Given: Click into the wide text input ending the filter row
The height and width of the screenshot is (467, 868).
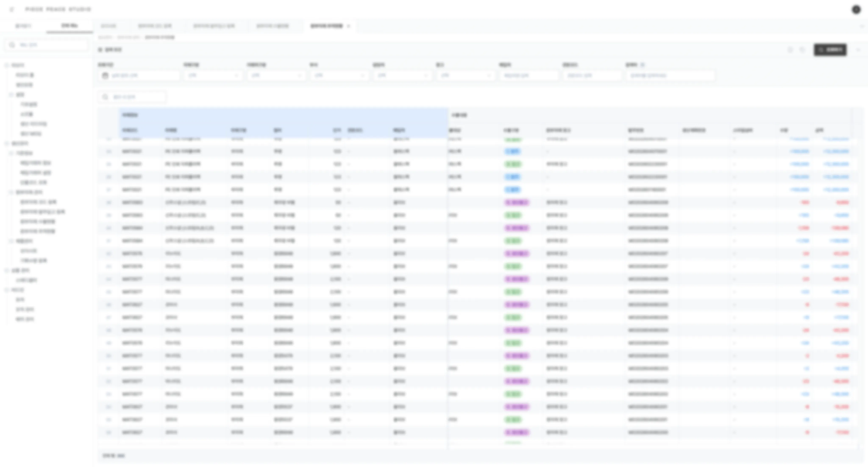Looking at the screenshot, I should (x=670, y=75).
